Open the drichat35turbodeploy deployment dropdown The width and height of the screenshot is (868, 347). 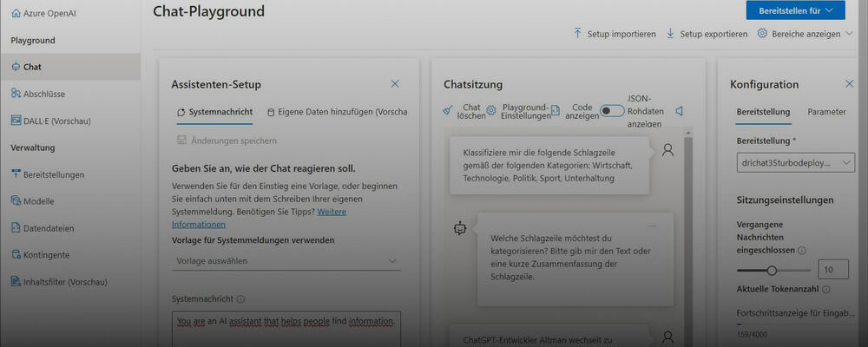click(795, 163)
